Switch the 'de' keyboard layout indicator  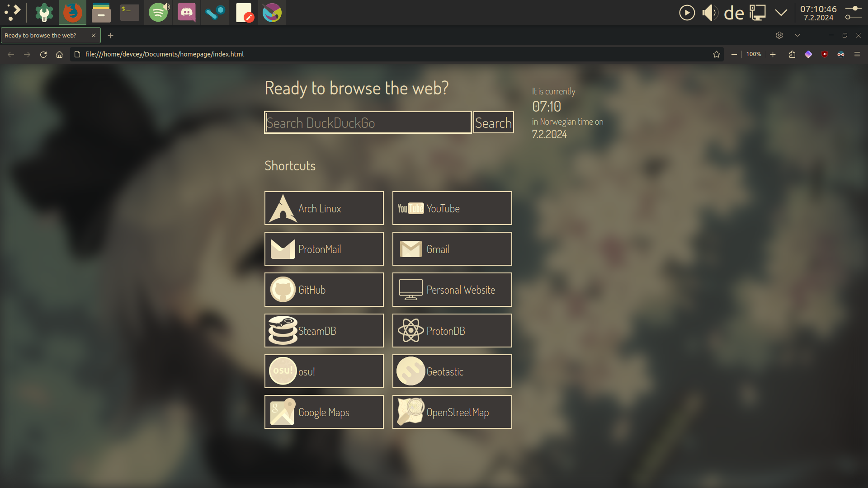[734, 13]
